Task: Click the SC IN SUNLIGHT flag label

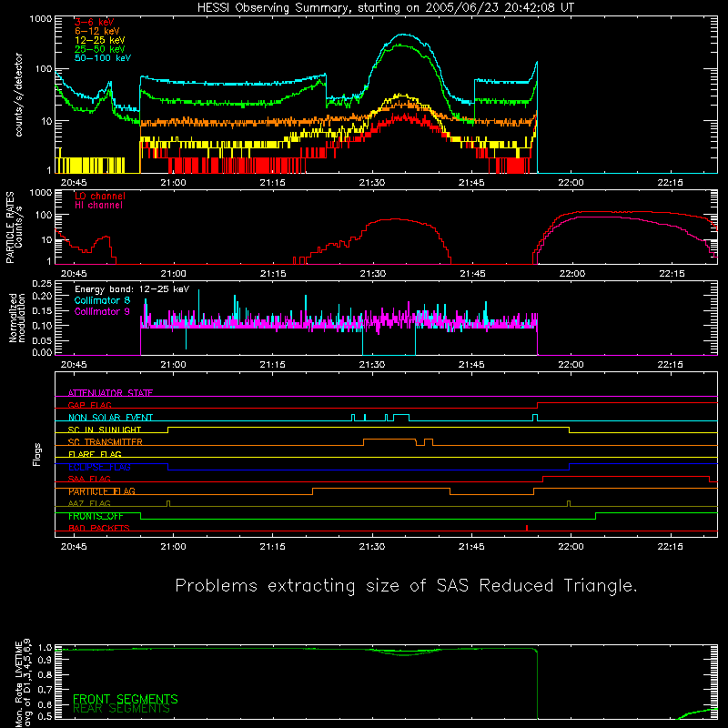Action: click(x=105, y=430)
